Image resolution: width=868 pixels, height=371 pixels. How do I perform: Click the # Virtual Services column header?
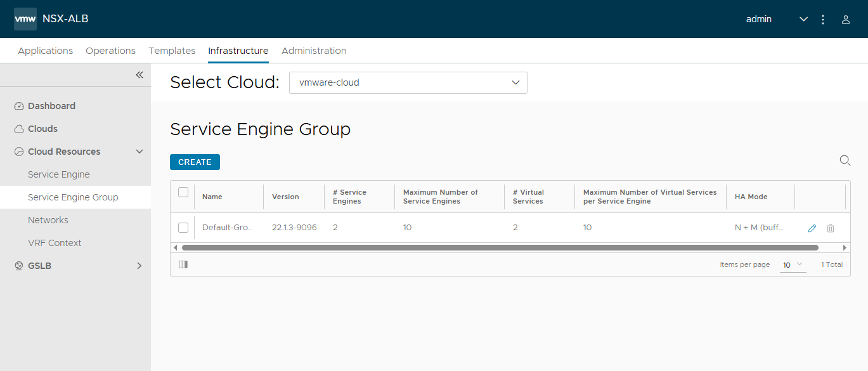click(x=528, y=197)
